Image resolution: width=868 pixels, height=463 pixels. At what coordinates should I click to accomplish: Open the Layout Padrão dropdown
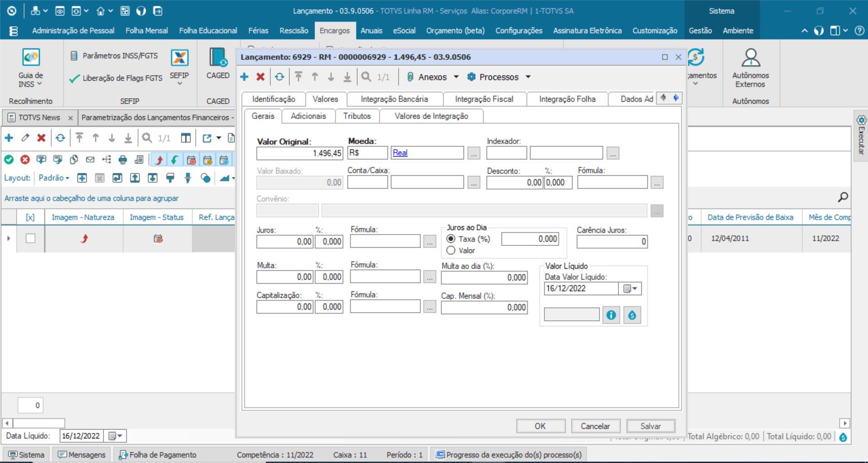click(54, 178)
